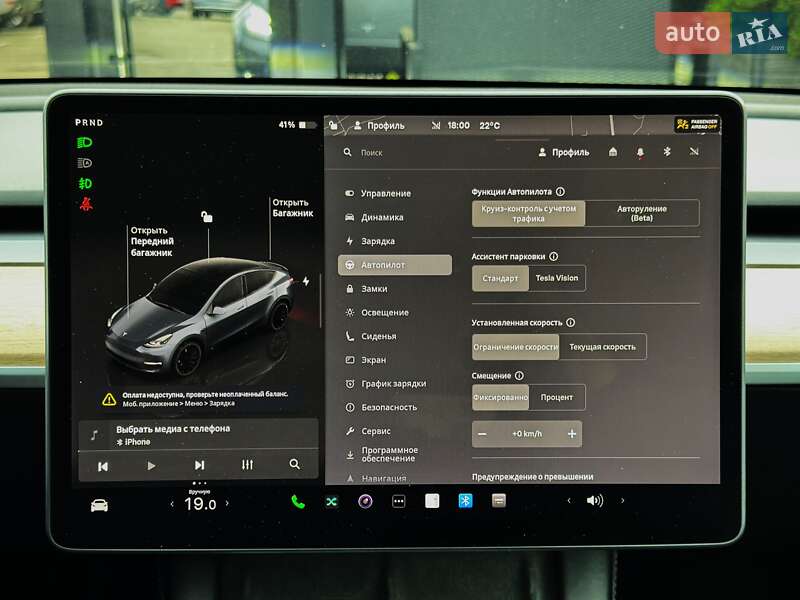Viewport: 800px width, 600px height.
Task: Show info for Функции Автопилота
Action: click(x=560, y=192)
